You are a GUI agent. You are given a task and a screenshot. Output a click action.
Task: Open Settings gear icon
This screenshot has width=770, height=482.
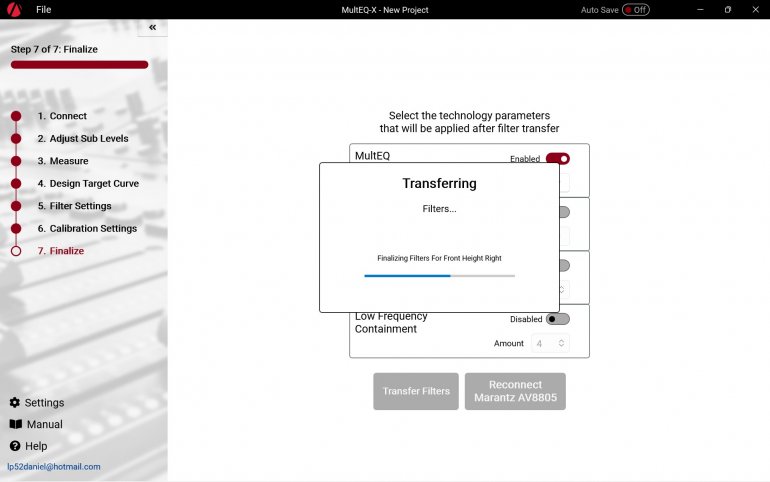click(15, 402)
